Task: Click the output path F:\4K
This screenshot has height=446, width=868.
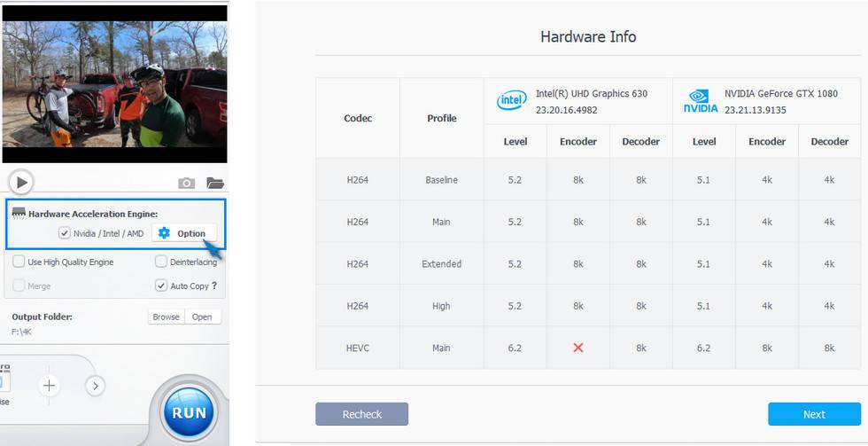Action: [x=21, y=332]
